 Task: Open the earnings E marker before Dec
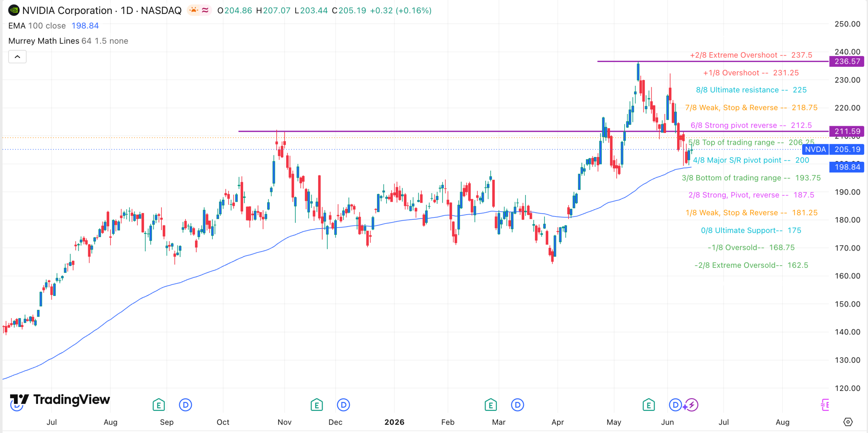coord(317,405)
